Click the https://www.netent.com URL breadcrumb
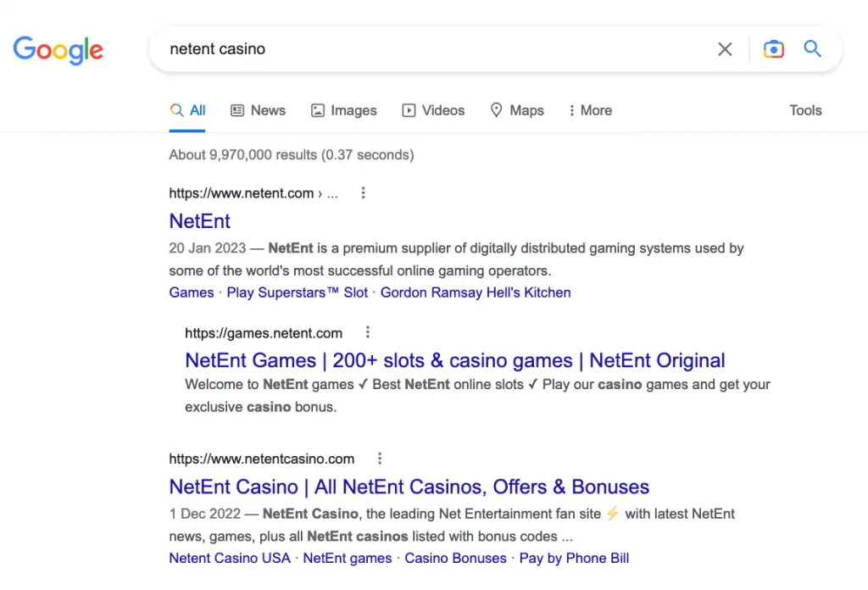Viewport: 868px width, 590px height. [253, 193]
